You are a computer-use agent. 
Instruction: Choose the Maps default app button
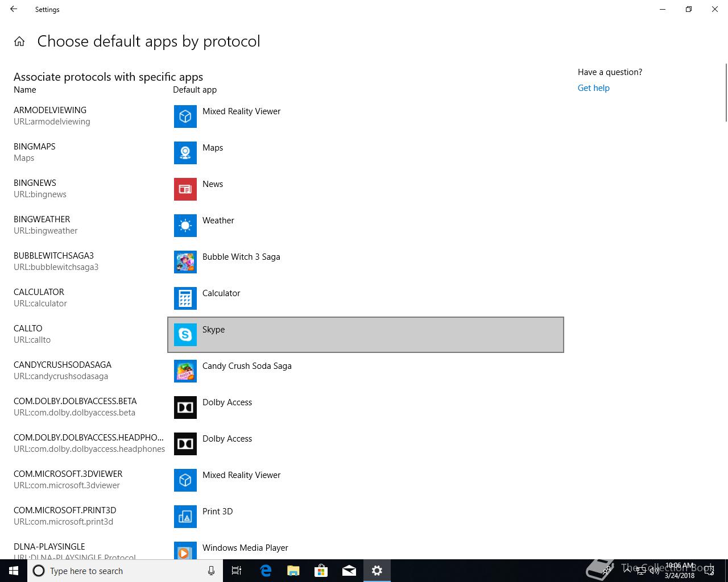tap(366, 153)
